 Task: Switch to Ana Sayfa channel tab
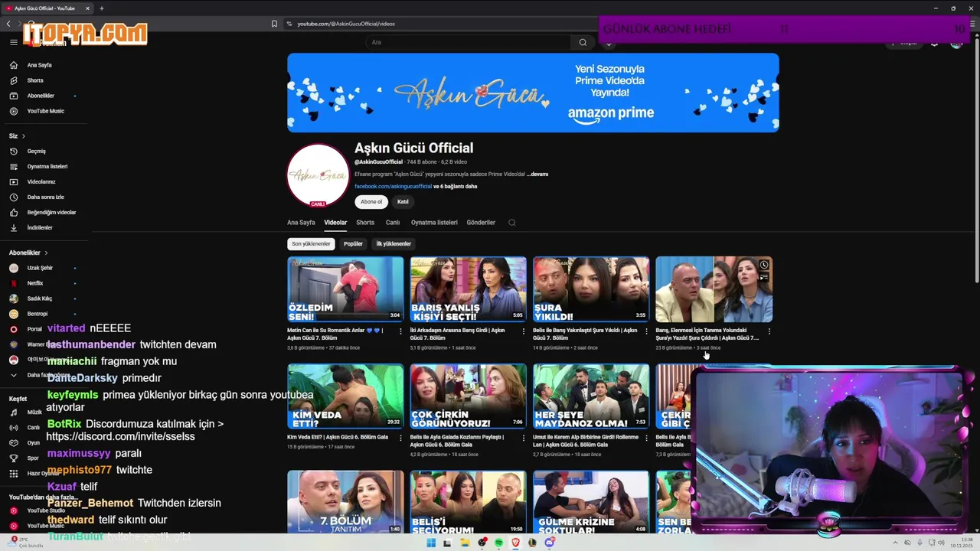point(301,223)
